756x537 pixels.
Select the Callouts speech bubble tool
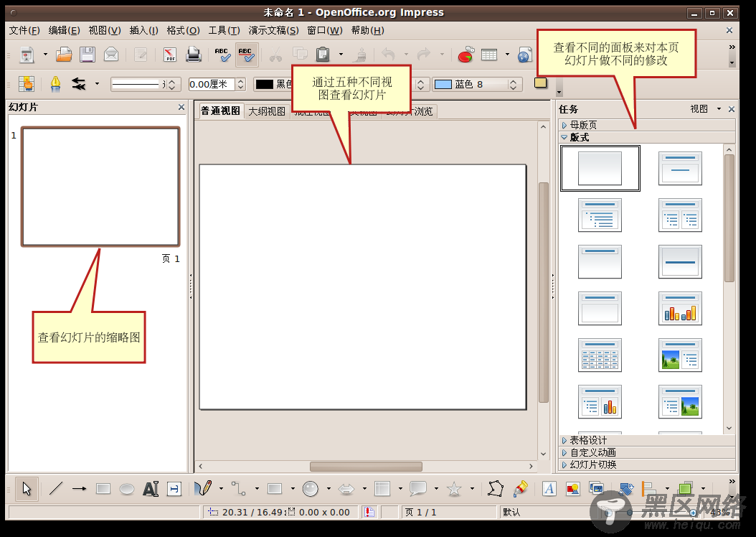(x=418, y=489)
